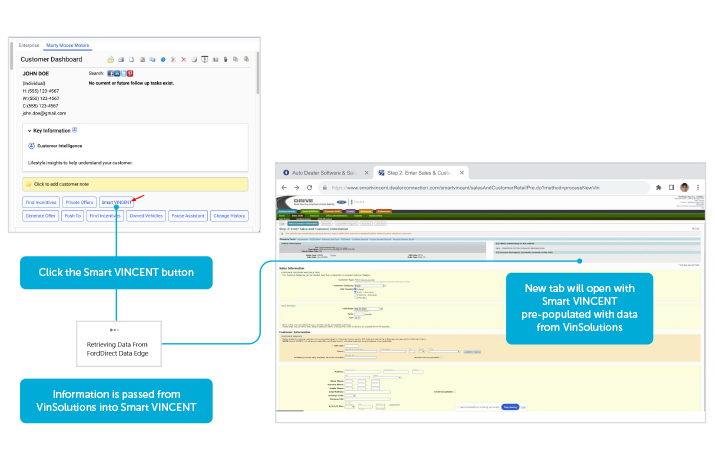Viewport: 715px width, 462px height.
Task: Click the Private Offers button
Action: point(79,202)
